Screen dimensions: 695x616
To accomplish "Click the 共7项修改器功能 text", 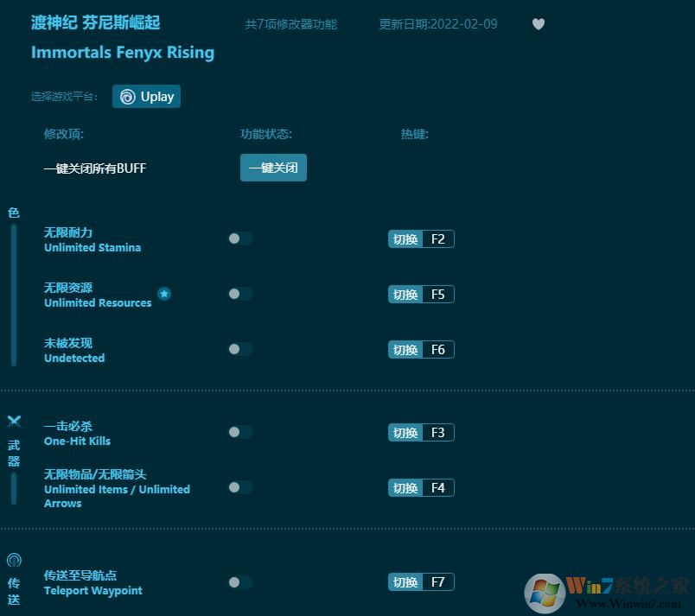I will [290, 24].
